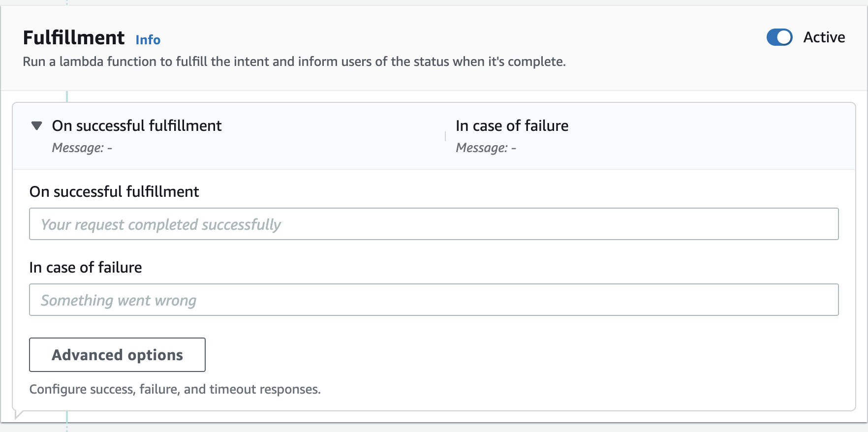Click the speech bubble tail at the card's corner
868x432 pixels.
tap(18, 415)
